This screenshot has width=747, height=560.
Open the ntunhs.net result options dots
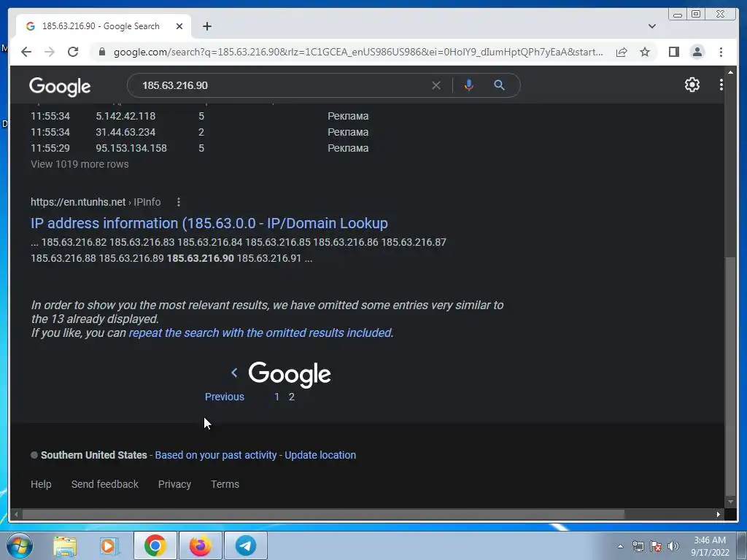coord(179,202)
